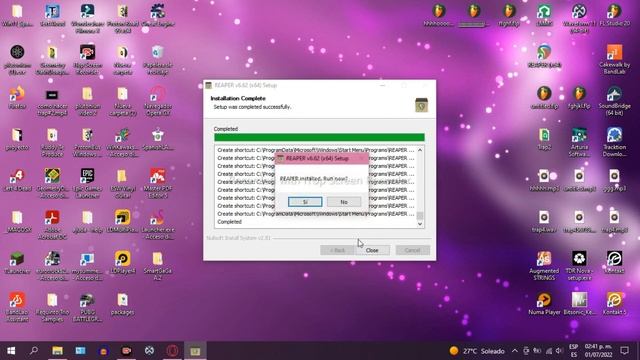Click the Close button in REAPER Setup
This screenshot has height=360, width=640.
pyautogui.click(x=372, y=250)
